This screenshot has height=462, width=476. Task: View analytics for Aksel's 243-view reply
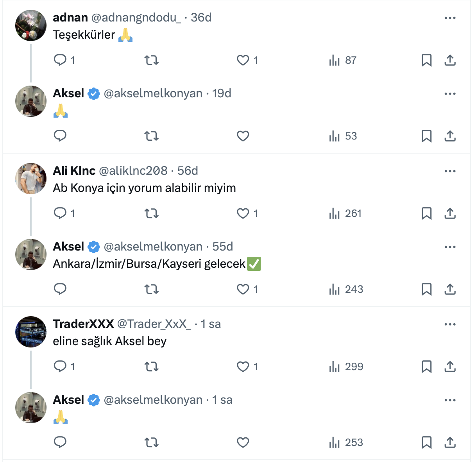click(346, 289)
